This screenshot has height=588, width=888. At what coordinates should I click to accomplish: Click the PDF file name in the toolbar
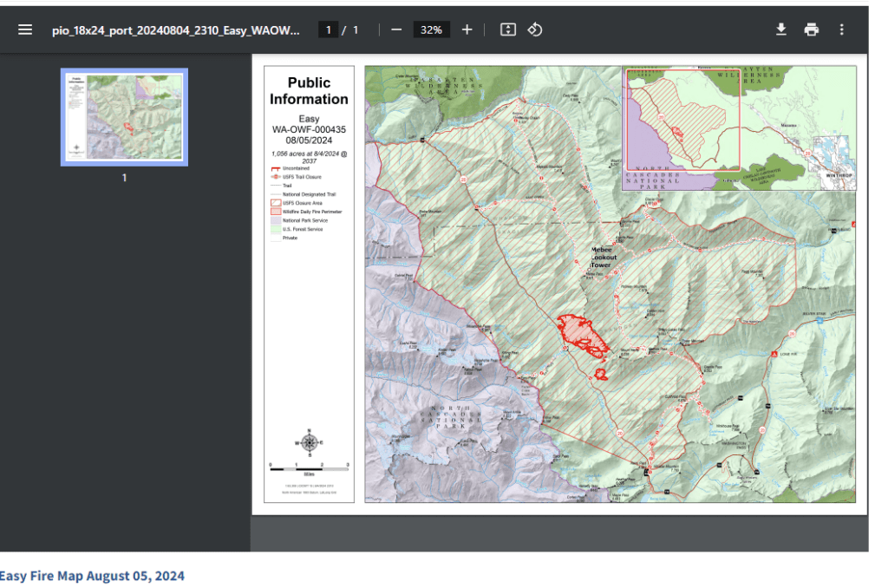coord(176,29)
